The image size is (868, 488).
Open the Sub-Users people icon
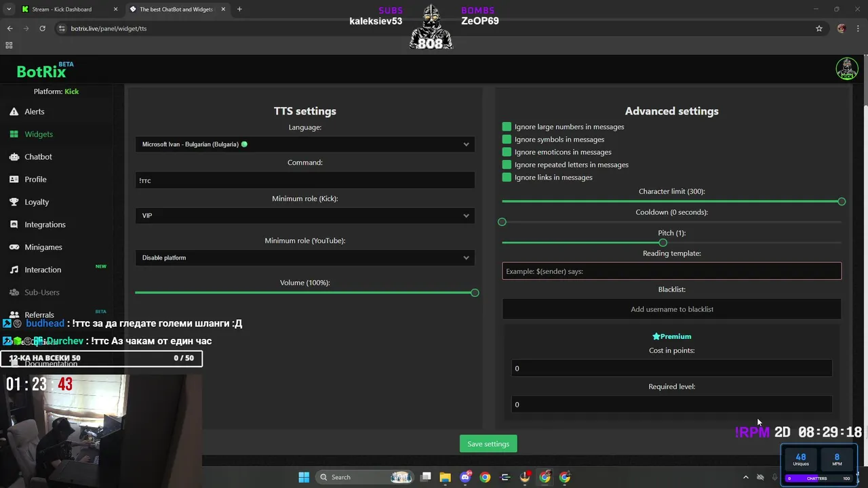pyautogui.click(x=14, y=292)
